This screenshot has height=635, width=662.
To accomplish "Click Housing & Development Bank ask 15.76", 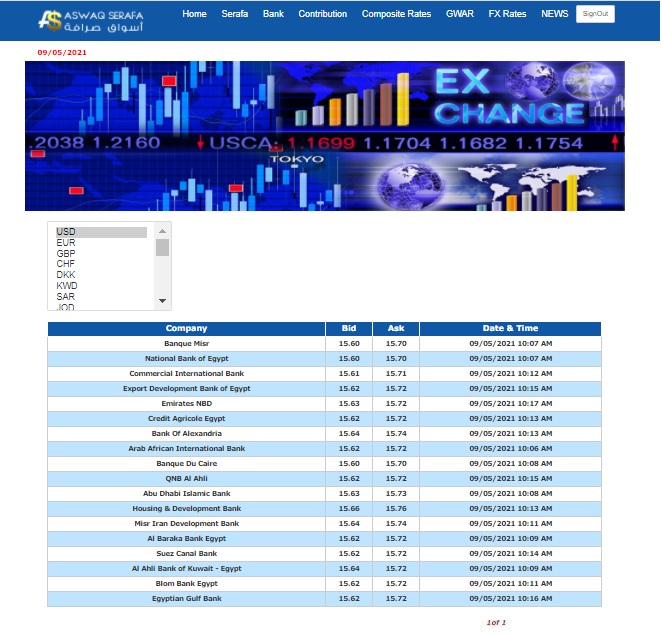I will coord(396,509).
